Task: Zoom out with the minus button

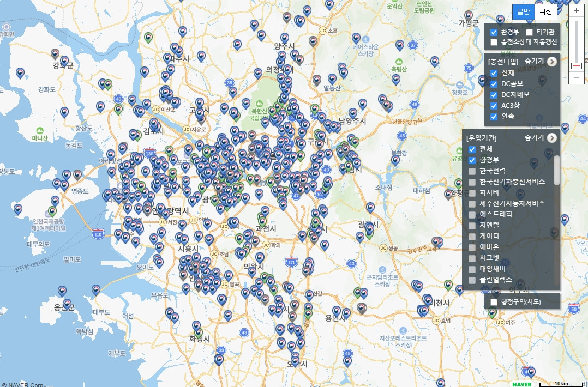Action: (577, 78)
